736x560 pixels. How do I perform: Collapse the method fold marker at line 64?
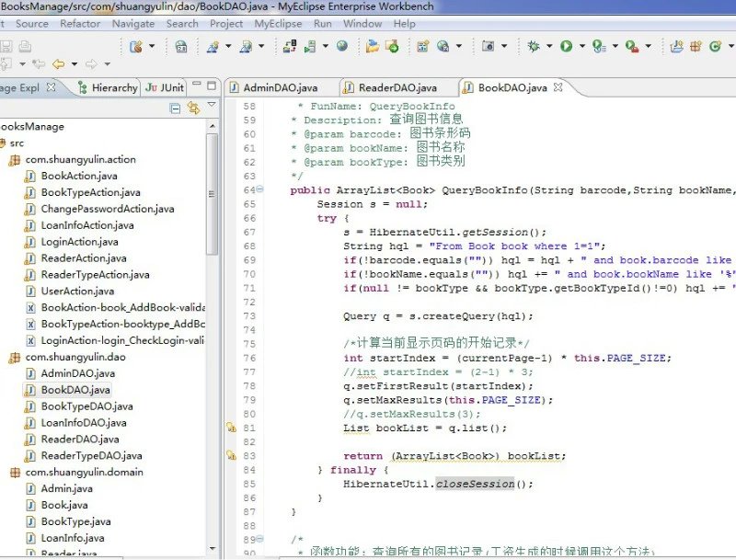[259, 189]
